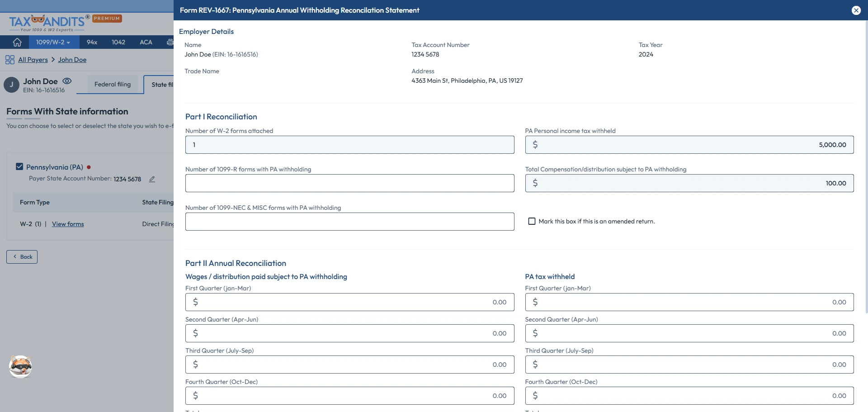868x412 pixels.
Task: Click Wages Fourth Quarter (Oct-Dec) field
Action: pos(349,396)
